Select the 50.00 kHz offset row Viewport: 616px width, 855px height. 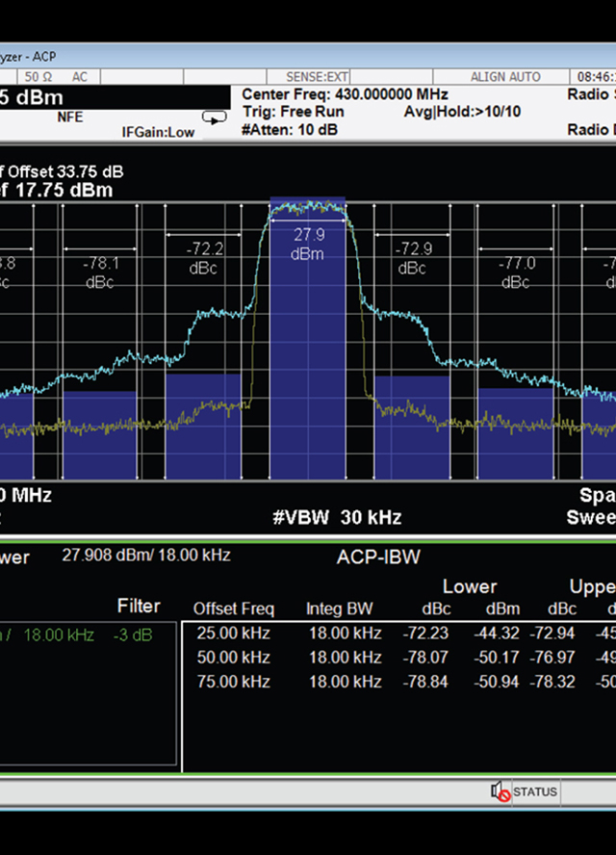(x=232, y=657)
